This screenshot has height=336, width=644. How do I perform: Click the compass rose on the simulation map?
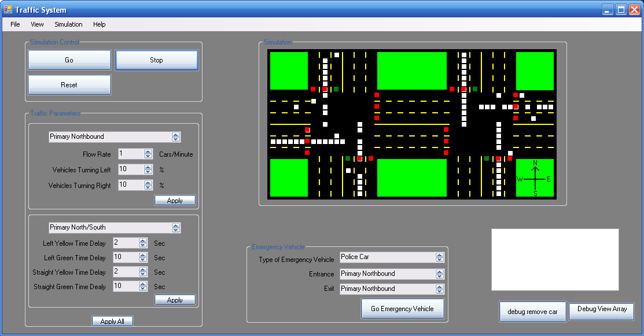(535, 179)
